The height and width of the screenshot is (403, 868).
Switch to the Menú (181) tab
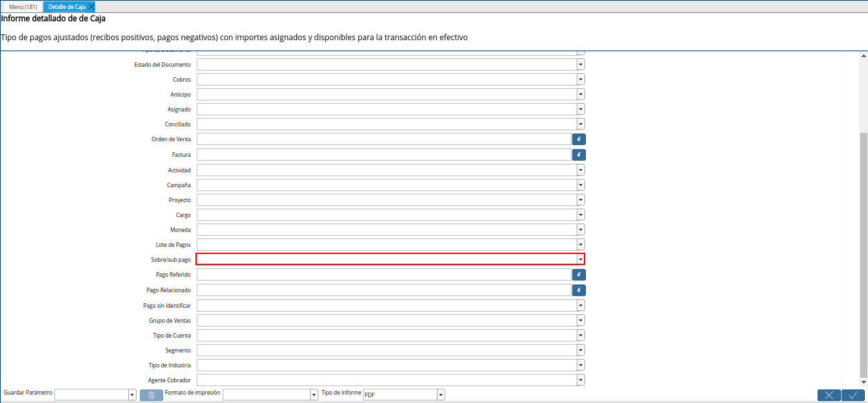click(x=22, y=6)
